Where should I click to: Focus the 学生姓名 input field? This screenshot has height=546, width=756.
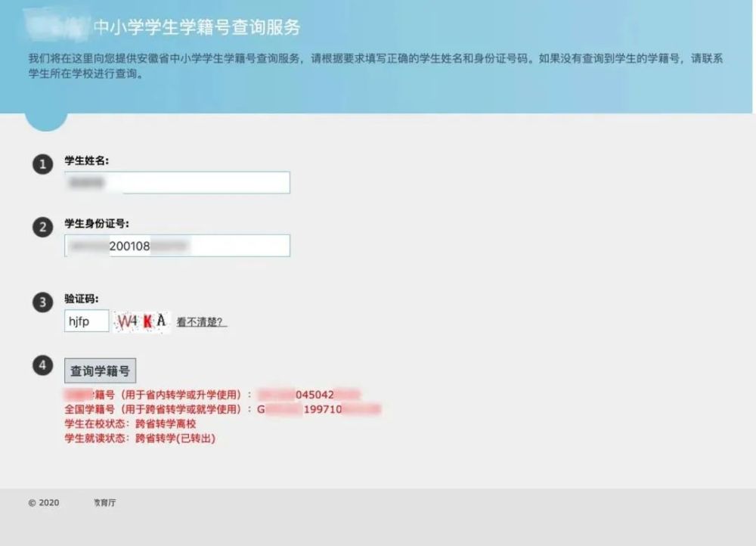coord(178,182)
